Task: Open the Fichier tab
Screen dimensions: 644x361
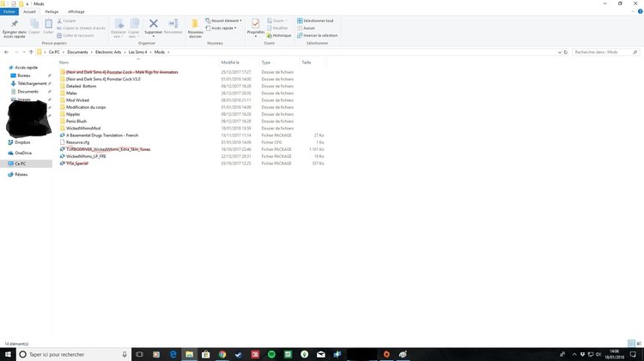Action: point(9,11)
